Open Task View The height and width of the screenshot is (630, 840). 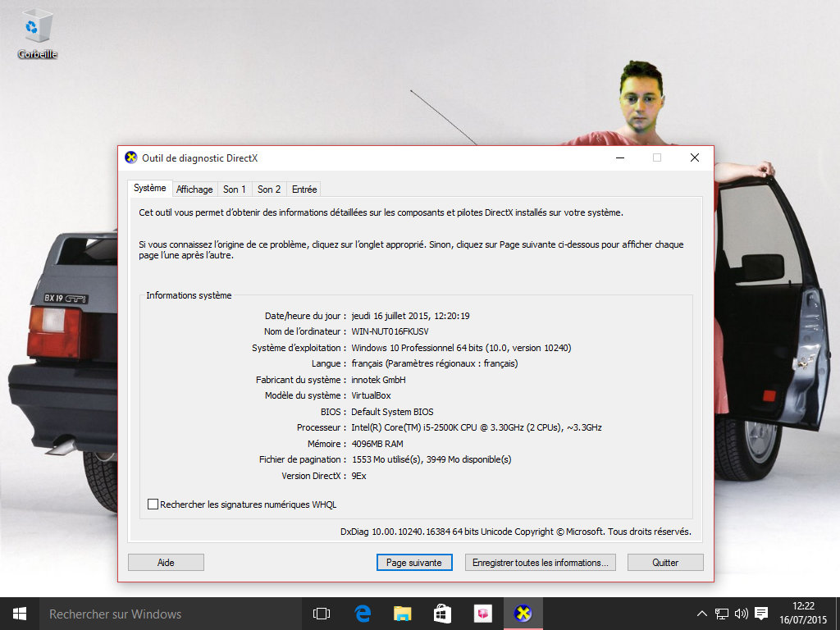tap(320, 613)
